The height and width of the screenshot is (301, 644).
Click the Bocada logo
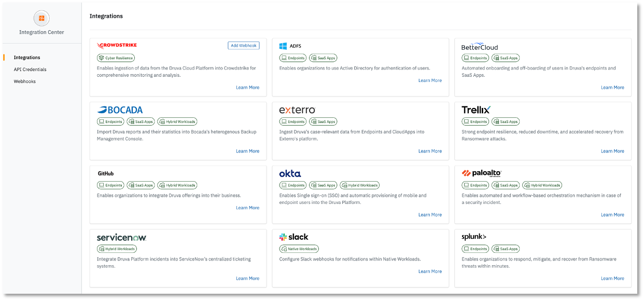click(120, 110)
